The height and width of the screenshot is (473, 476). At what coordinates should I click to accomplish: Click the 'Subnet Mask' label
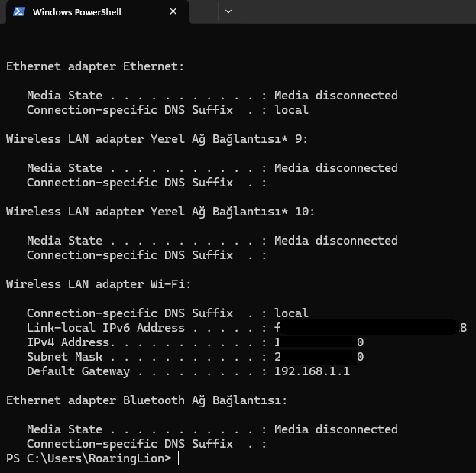pyautogui.click(x=65, y=357)
